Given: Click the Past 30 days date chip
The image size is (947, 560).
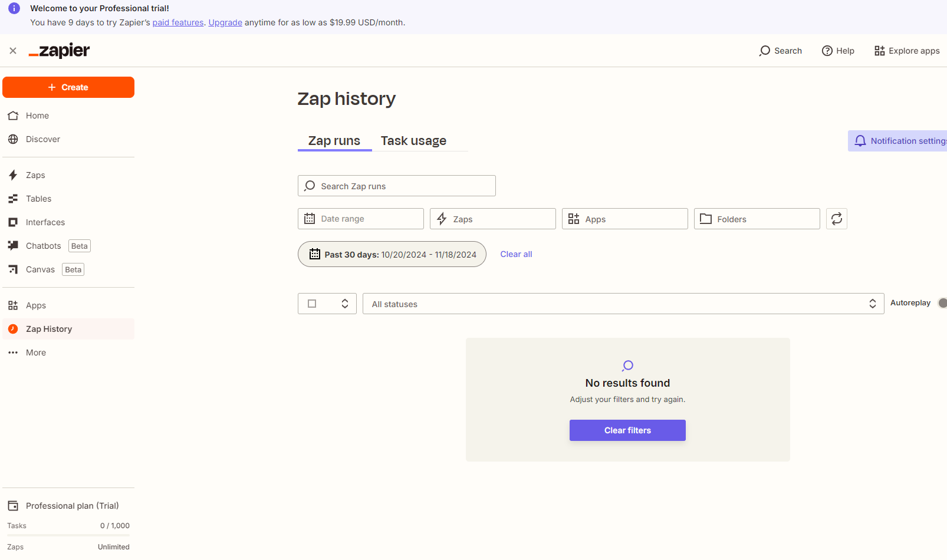Looking at the screenshot, I should pos(392,254).
